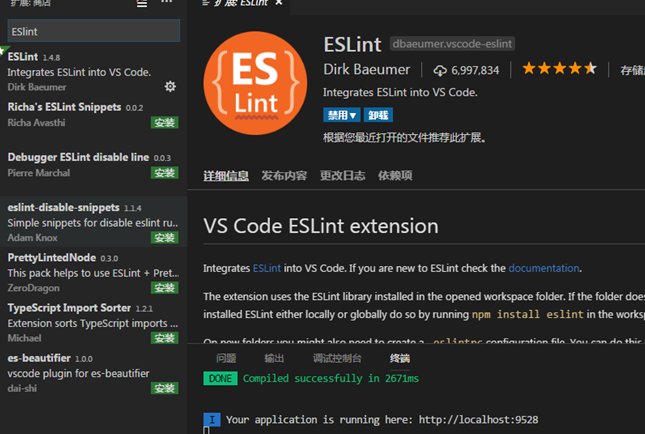Install TypeScript Import Sorter
Screen dimensions: 645x434
click(165, 338)
